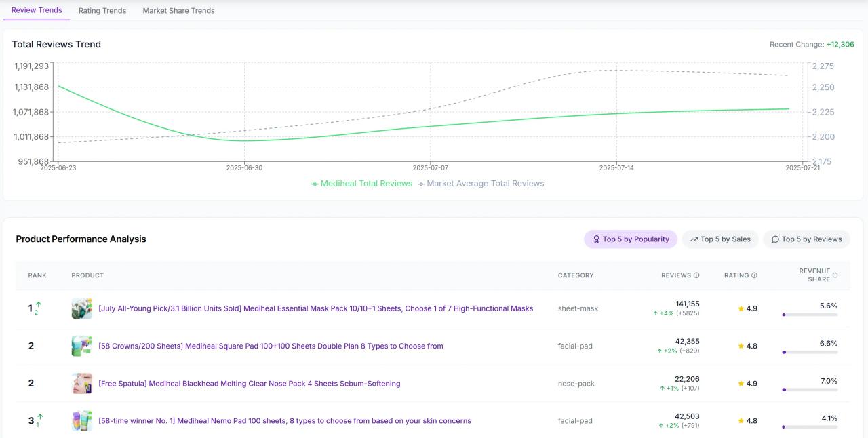Click the REVIEWS column header
The image size is (868, 438).
pos(676,275)
